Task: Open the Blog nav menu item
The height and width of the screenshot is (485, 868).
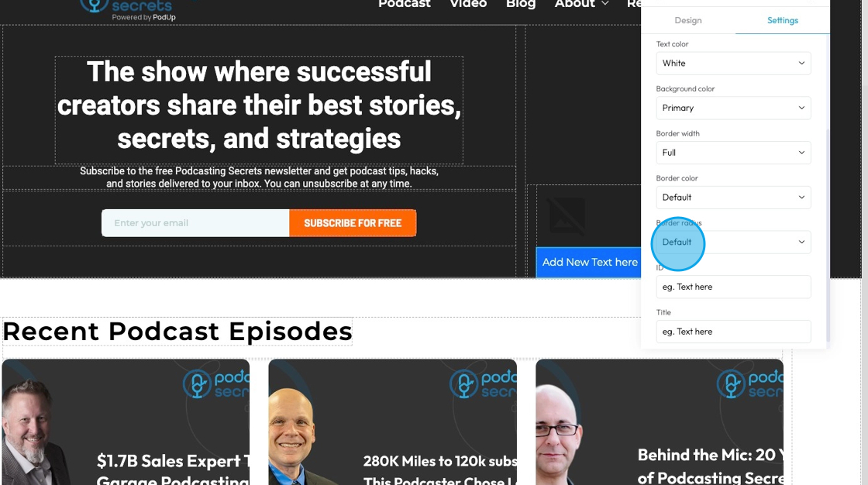Action: 521,4
